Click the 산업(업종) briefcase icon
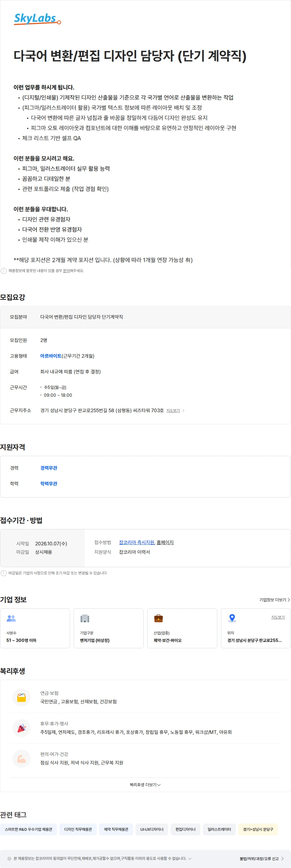The image size is (291, 868). (158, 618)
